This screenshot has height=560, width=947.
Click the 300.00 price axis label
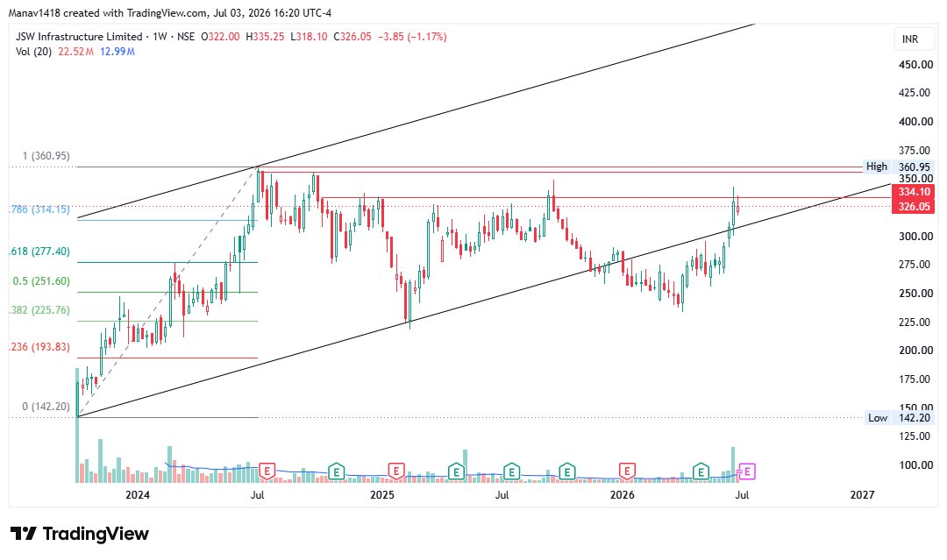915,236
